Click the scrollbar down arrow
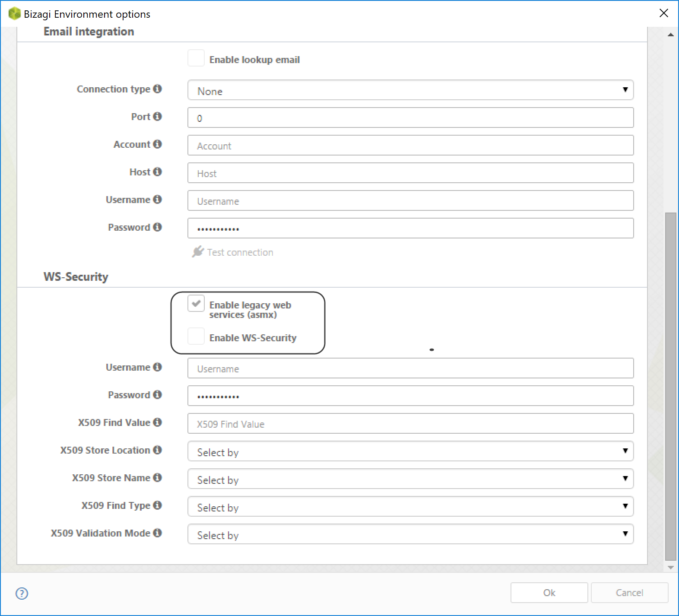 coord(670,568)
